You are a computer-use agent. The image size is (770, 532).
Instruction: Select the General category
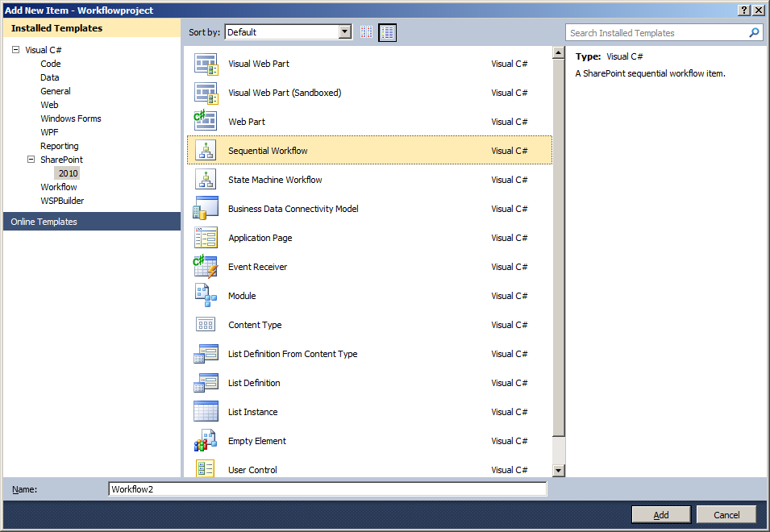56,91
